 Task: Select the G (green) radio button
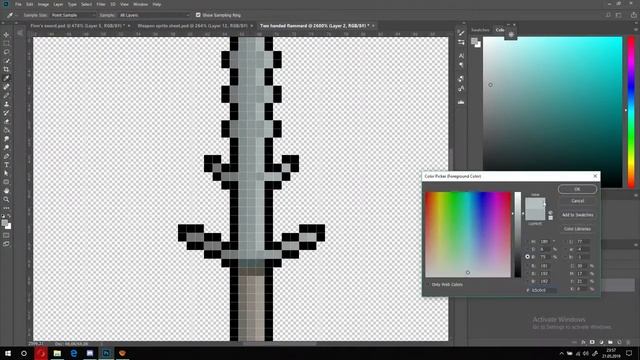pos(527,273)
